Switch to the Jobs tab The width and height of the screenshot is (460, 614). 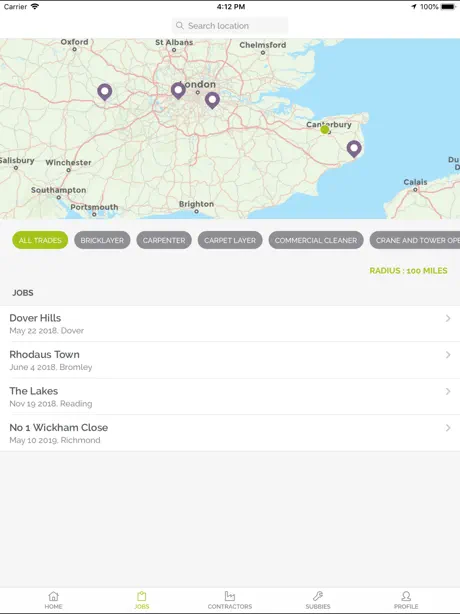142,600
